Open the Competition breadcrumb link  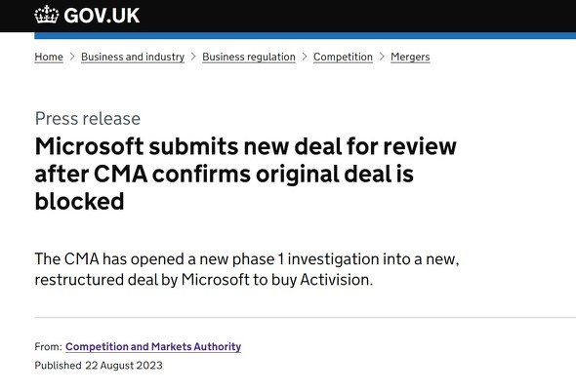point(343,57)
